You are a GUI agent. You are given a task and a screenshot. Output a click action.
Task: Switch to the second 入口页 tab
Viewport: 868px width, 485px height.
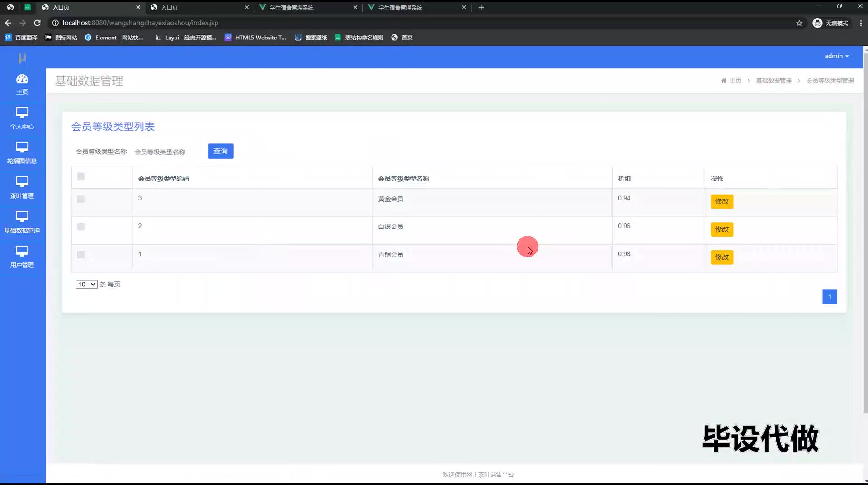coord(199,7)
